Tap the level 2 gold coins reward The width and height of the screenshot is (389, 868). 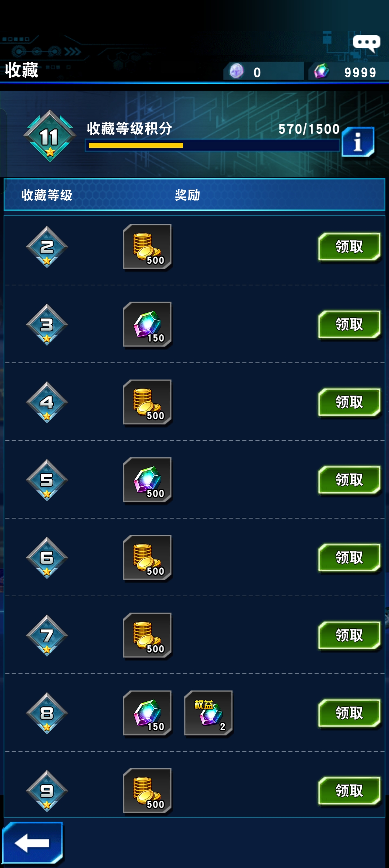click(x=147, y=247)
